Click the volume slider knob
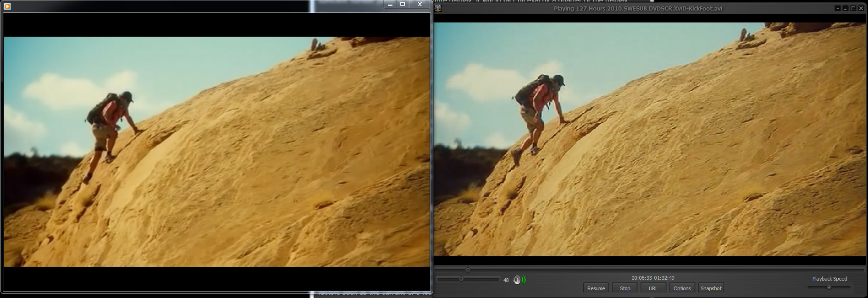Viewport: 868px width, 298px height. 461,279
